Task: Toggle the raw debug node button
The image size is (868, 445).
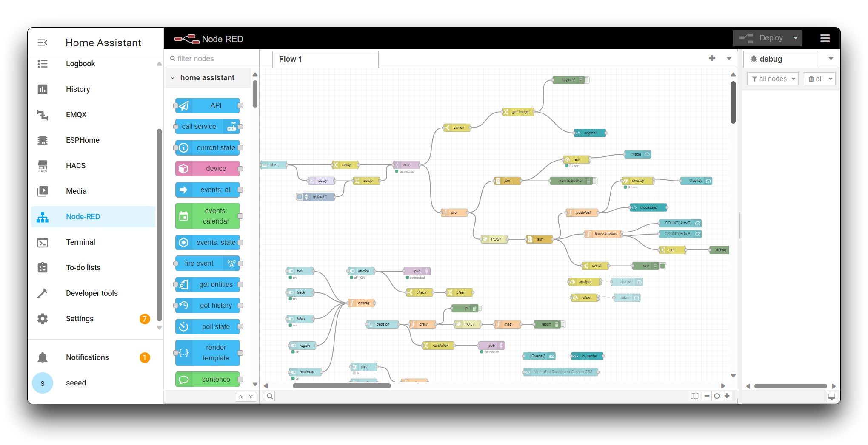Action: (x=663, y=266)
